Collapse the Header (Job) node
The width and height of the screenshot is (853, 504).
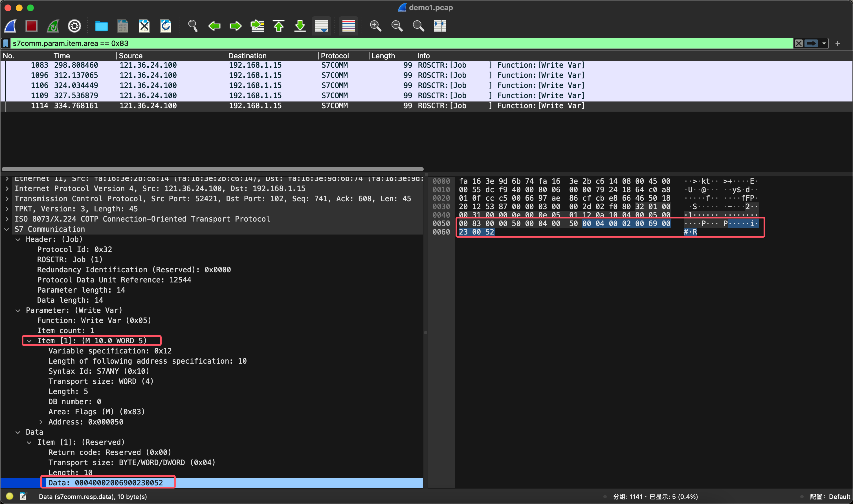click(x=18, y=240)
